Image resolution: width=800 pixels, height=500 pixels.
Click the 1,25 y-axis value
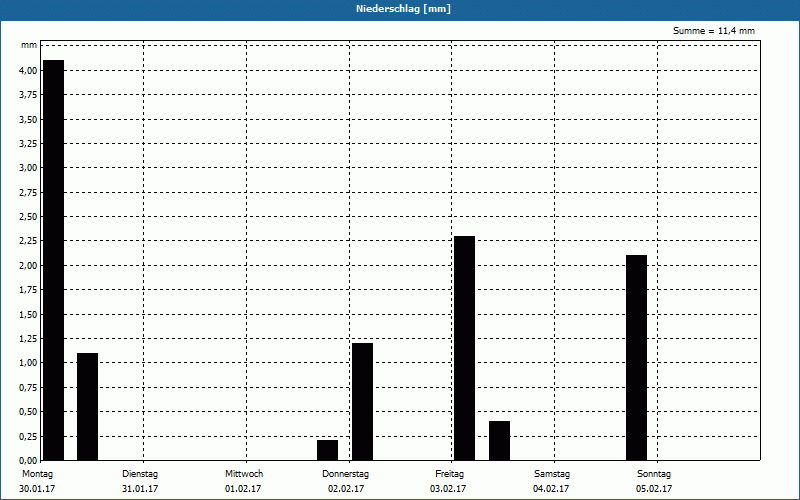point(28,339)
